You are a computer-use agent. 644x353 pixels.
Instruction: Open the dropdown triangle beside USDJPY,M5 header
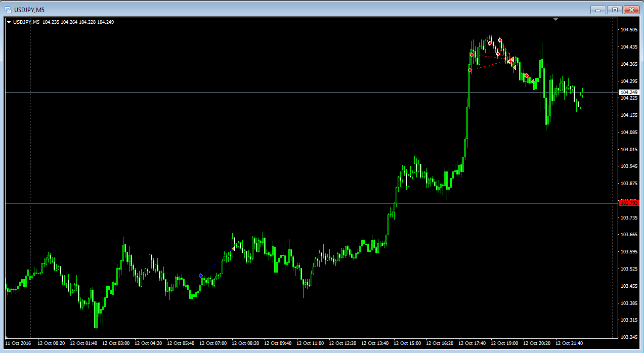coord(9,22)
